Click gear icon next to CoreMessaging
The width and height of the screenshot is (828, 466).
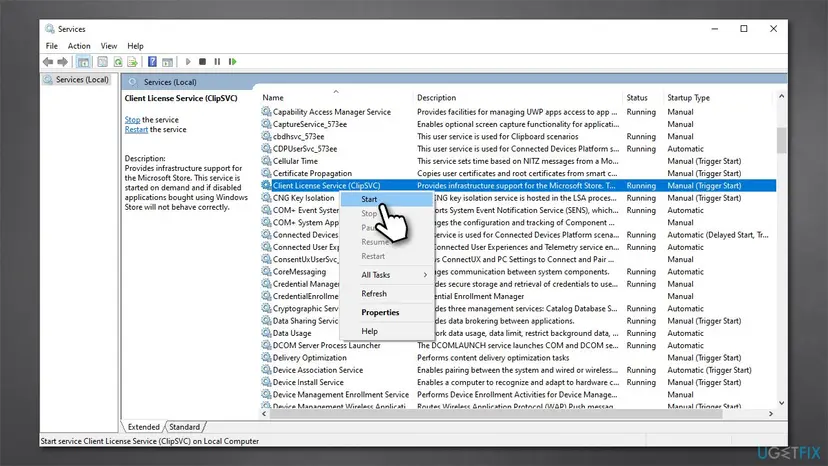pyautogui.click(x=266, y=272)
